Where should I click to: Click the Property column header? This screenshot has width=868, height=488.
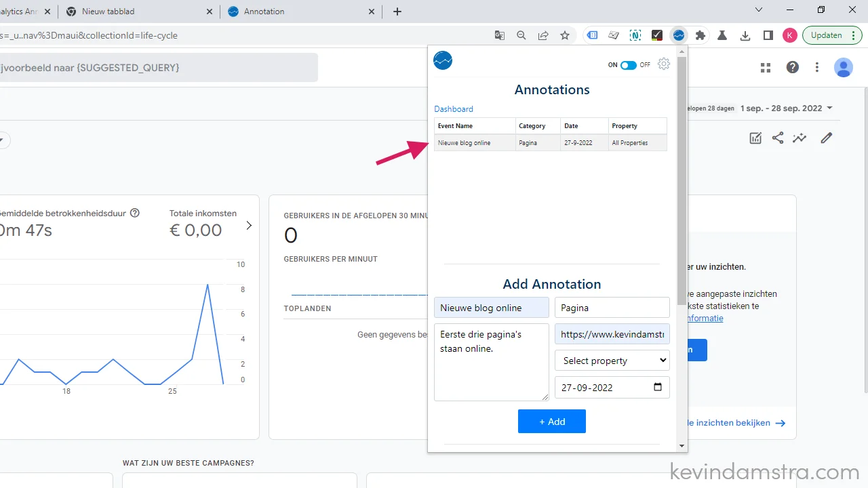click(637, 126)
